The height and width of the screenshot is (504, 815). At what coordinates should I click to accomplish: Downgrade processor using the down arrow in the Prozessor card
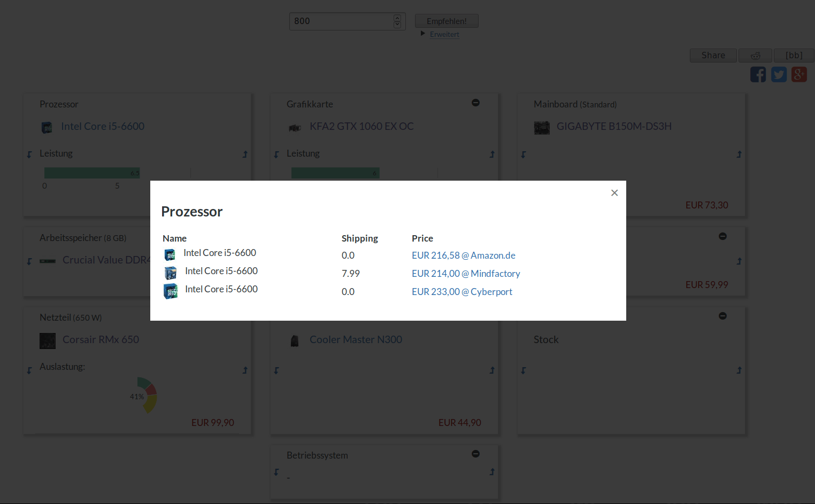tap(29, 154)
